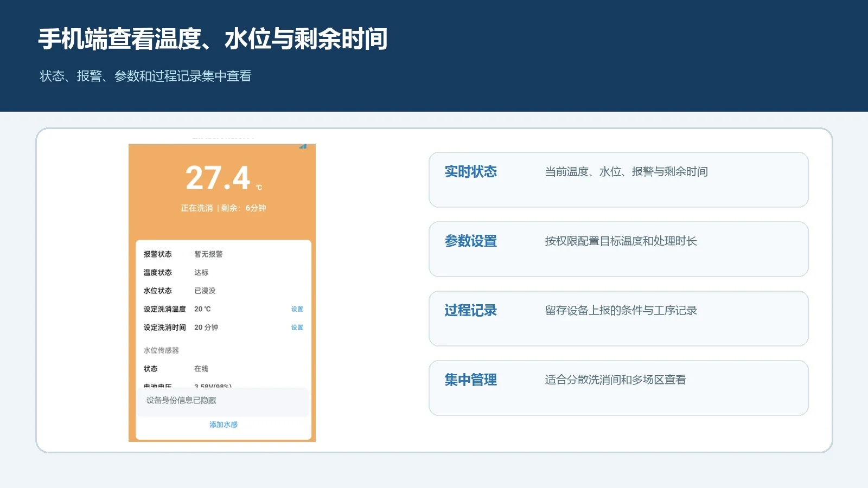Click the 已浸没 value
Viewport: 868px width, 488px height.
click(205, 291)
